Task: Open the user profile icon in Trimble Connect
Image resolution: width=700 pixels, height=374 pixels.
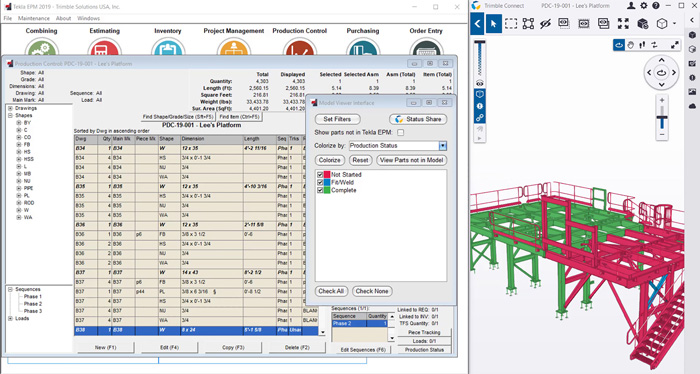Action: point(631,6)
